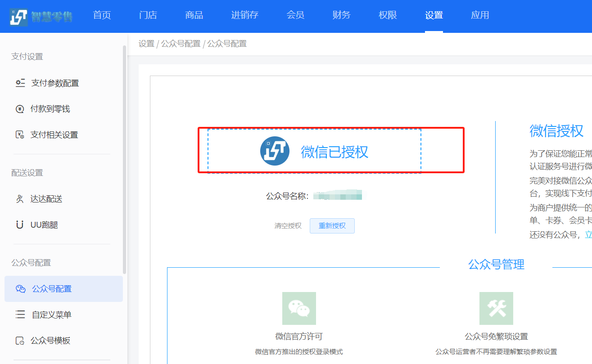This screenshot has width=592, height=364.
Task: Click the green tools 公众号免繁琐设置 icon
Action: pyautogui.click(x=496, y=308)
